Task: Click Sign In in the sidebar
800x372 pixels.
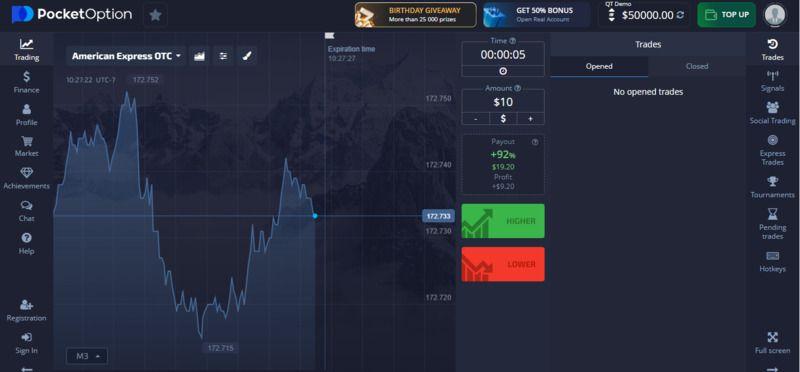Action: 27,343
